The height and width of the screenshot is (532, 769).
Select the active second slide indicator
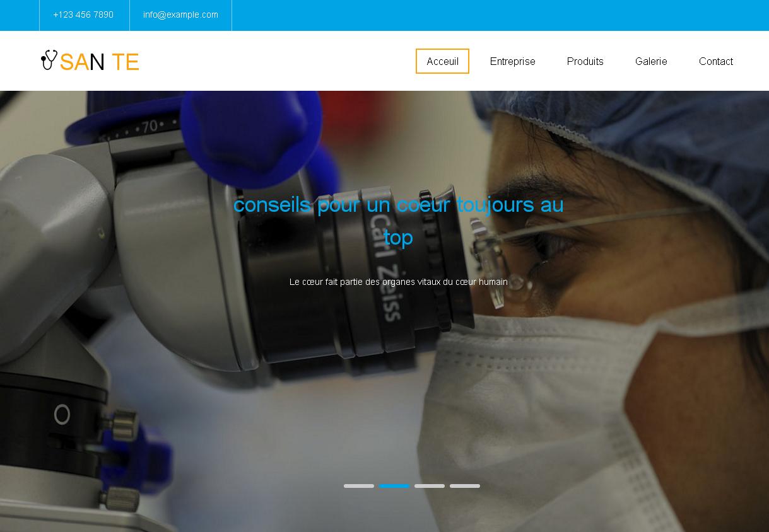point(394,486)
